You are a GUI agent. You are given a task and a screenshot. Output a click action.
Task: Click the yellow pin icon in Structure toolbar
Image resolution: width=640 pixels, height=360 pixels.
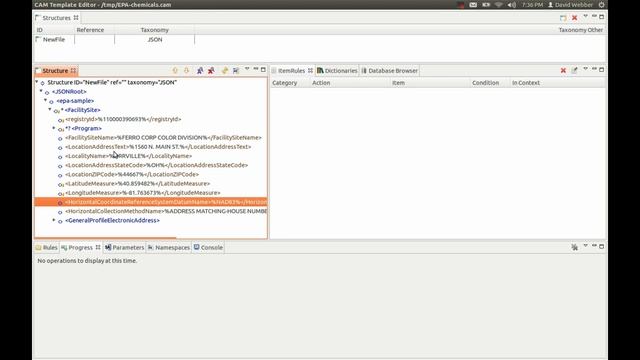(224, 71)
